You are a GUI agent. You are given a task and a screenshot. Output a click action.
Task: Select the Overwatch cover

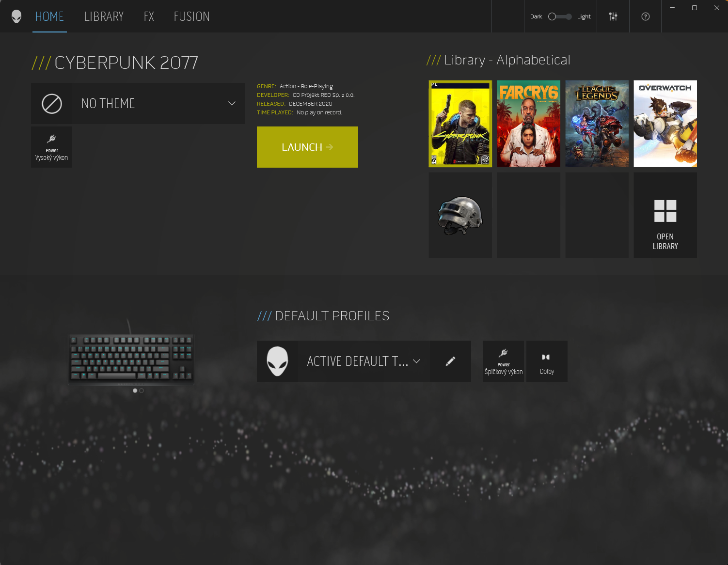[665, 124]
